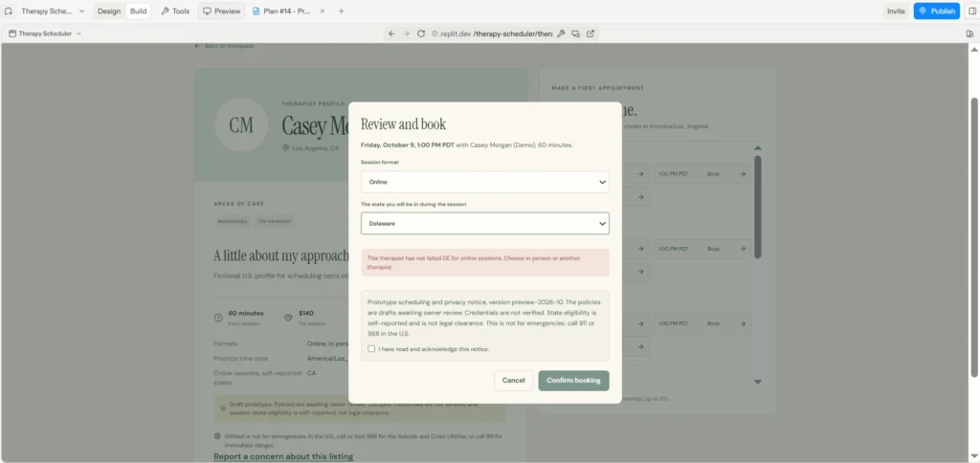Open the Therapy Scheduler page selector dropdown

(x=45, y=33)
